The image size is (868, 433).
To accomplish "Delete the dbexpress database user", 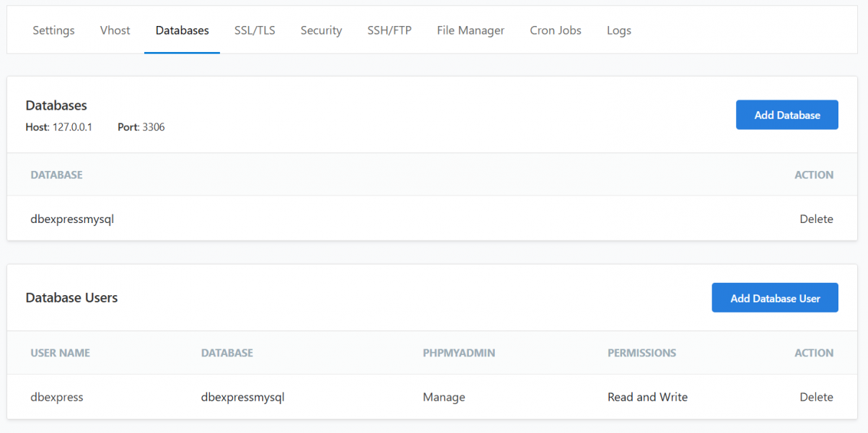I will pos(816,397).
